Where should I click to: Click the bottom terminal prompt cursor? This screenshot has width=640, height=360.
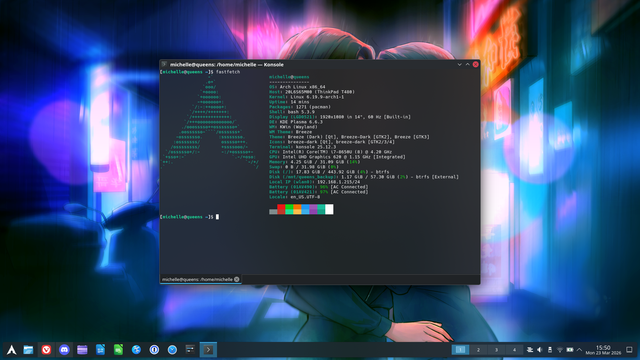pyautogui.click(x=217, y=217)
